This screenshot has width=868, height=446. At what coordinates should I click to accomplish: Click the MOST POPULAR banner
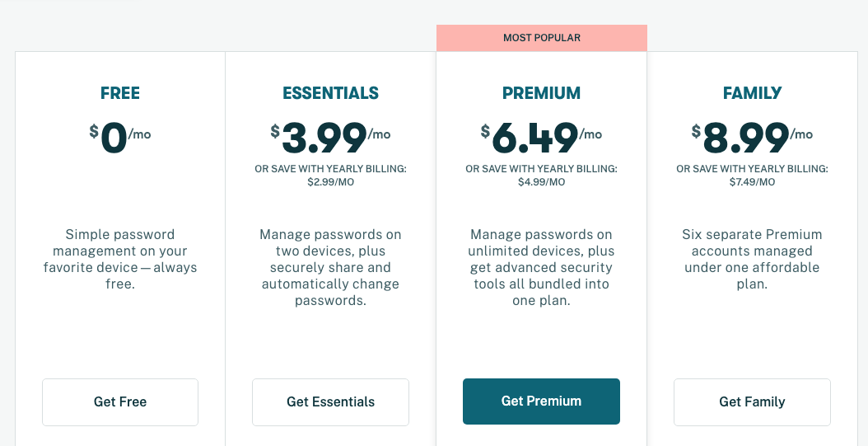coord(541,38)
